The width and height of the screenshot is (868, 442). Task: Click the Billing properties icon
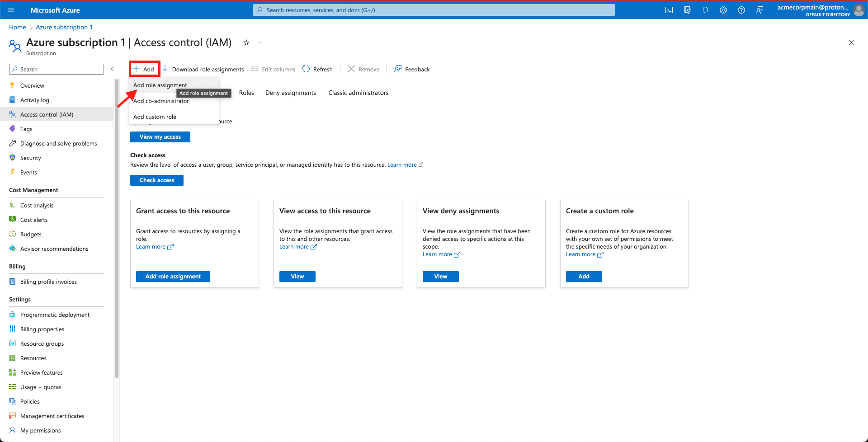click(x=12, y=329)
